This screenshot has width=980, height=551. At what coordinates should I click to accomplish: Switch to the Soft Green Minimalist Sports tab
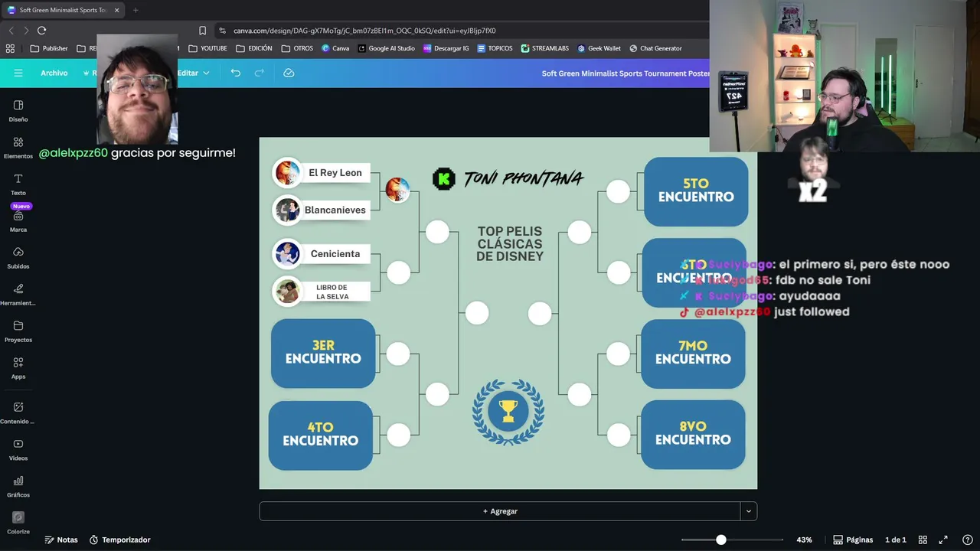click(63, 10)
